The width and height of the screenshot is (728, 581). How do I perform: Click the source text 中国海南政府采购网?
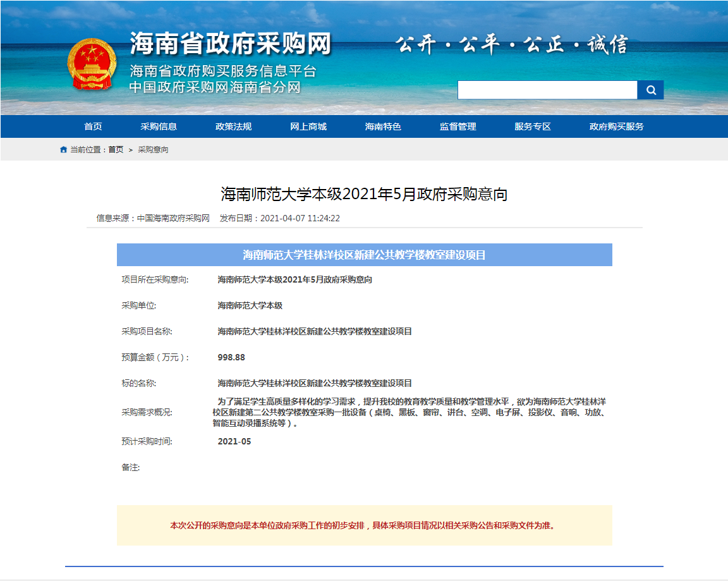pyautogui.click(x=173, y=218)
